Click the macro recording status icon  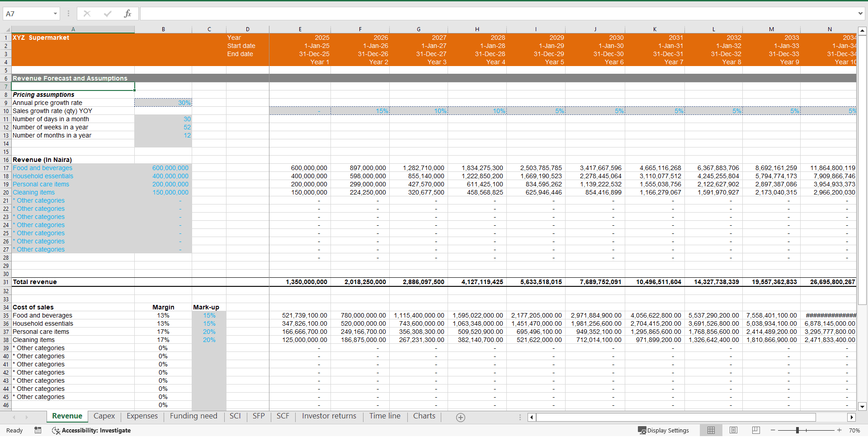pyautogui.click(x=38, y=430)
